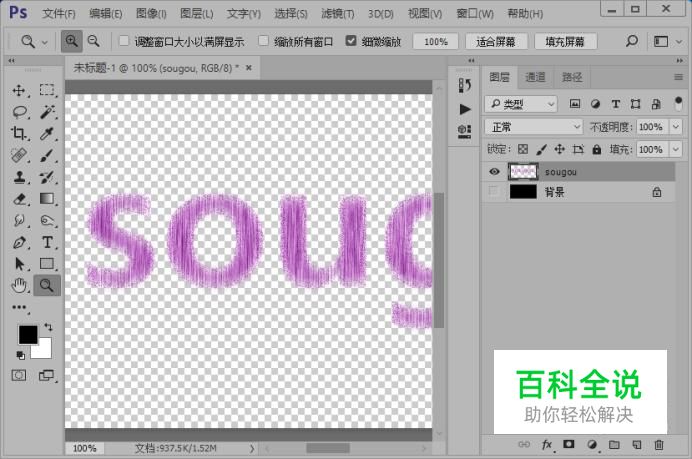Toggle type layer filter
This screenshot has height=459, width=692.
[616, 104]
